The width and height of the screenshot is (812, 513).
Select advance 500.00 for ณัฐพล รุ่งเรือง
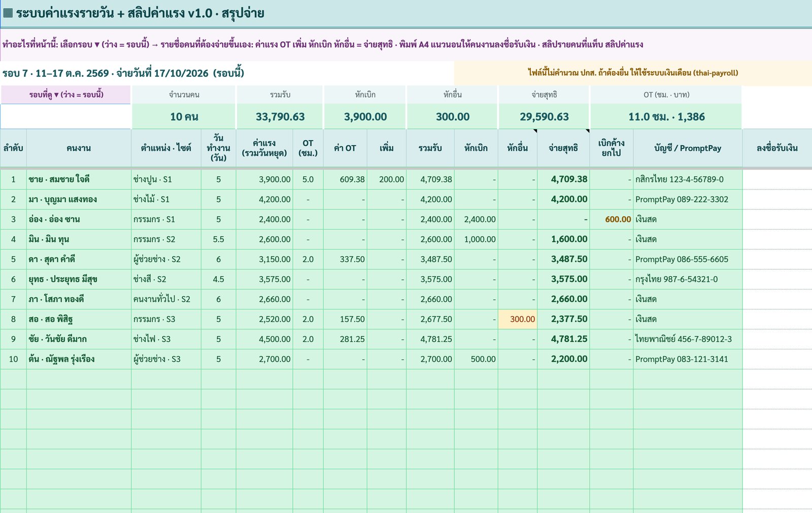click(476, 359)
